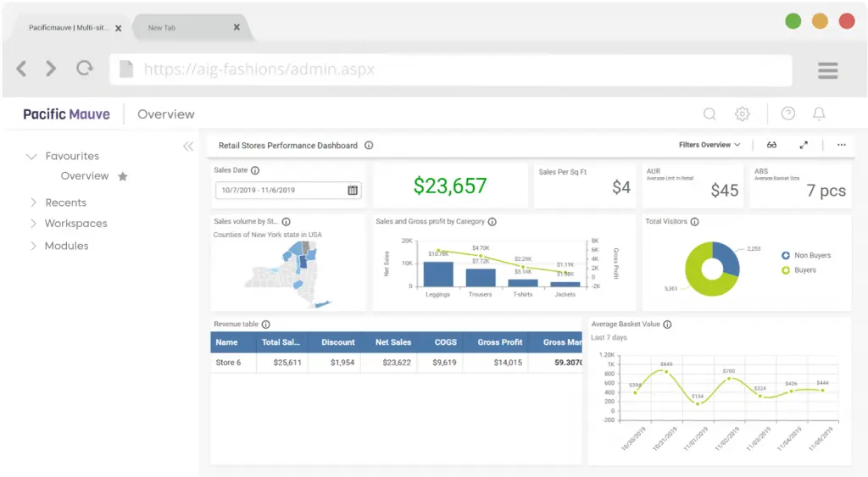Sort table by Net Sales column header
Image resolution: width=868 pixels, height=477 pixels.
(x=393, y=342)
